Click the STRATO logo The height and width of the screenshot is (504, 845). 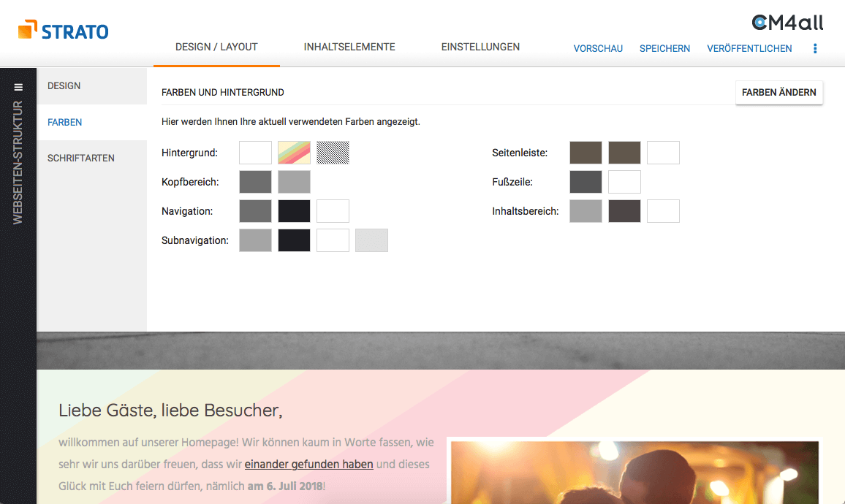pos(63,30)
